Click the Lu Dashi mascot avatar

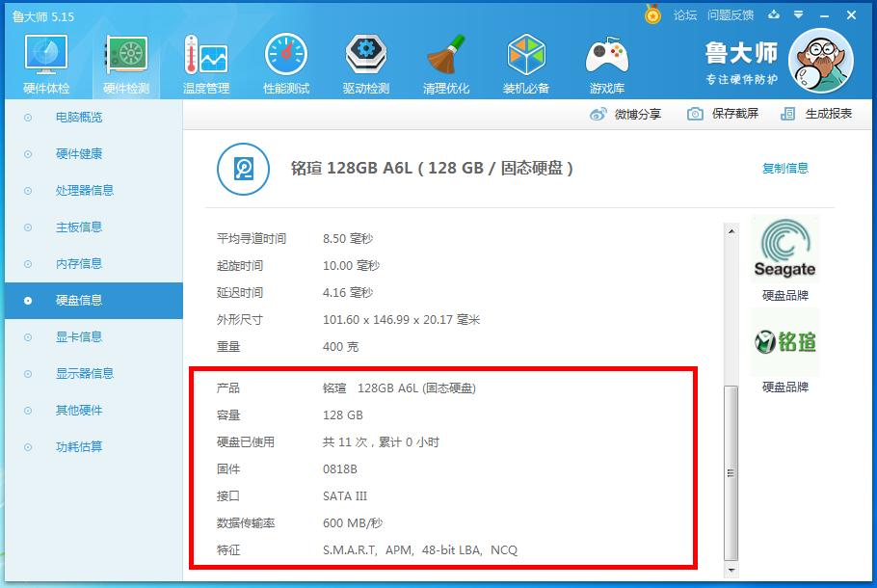pos(820,59)
